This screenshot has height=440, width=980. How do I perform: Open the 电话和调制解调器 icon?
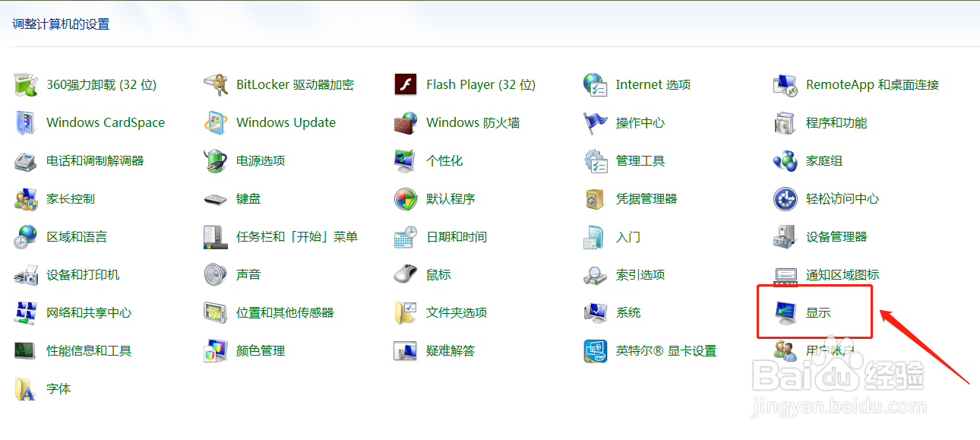(x=26, y=161)
